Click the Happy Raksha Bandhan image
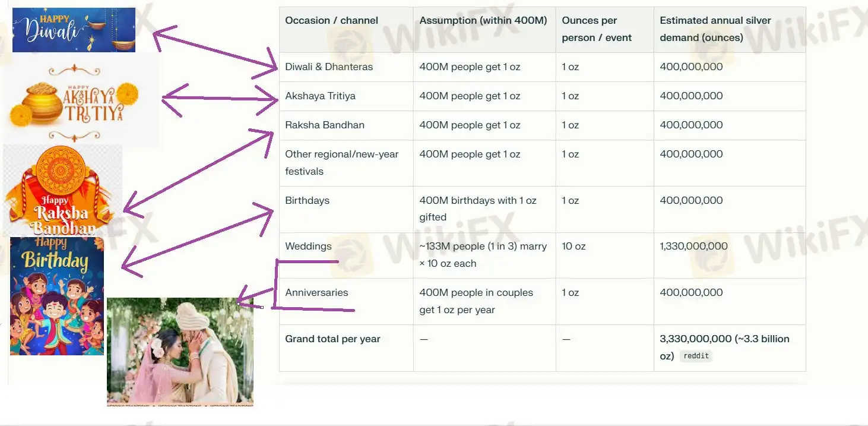The image size is (868, 426). point(62,190)
